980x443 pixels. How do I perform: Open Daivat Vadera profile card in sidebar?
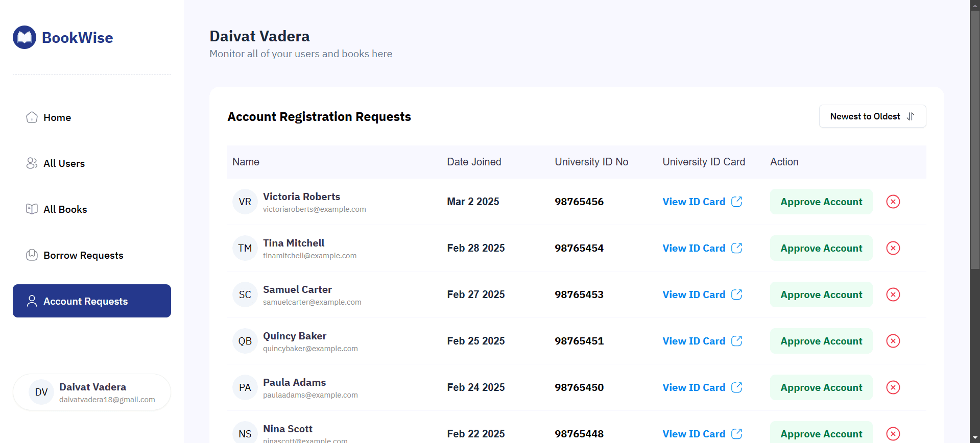[92, 392]
